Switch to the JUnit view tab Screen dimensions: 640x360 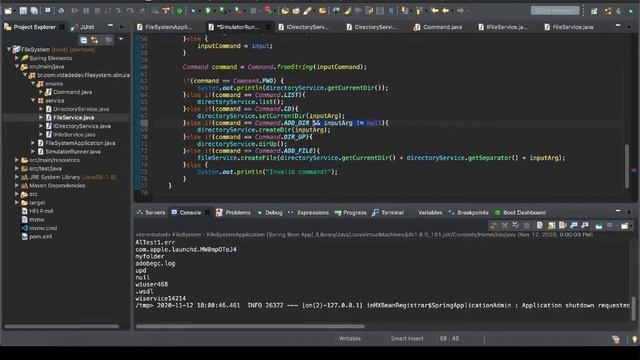(83, 27)
